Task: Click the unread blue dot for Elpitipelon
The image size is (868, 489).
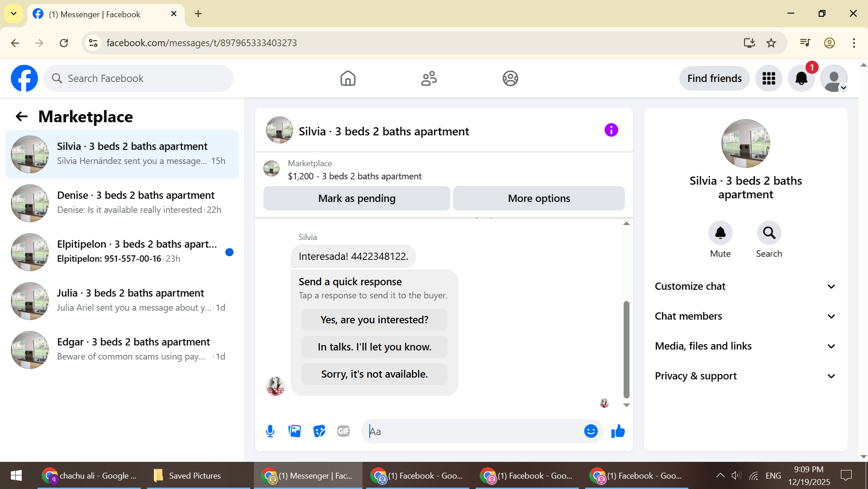Action: point(229,252)
